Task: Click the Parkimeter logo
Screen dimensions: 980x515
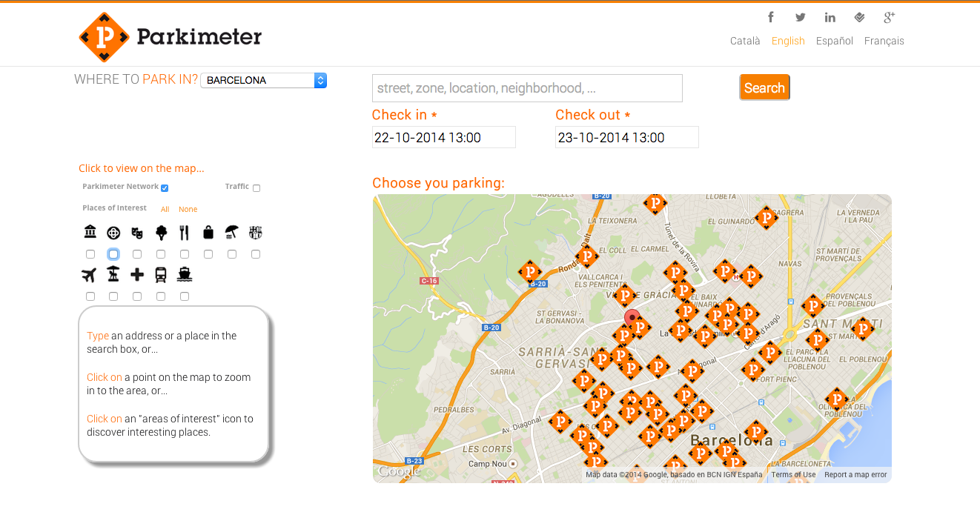Action: (170, 36)
